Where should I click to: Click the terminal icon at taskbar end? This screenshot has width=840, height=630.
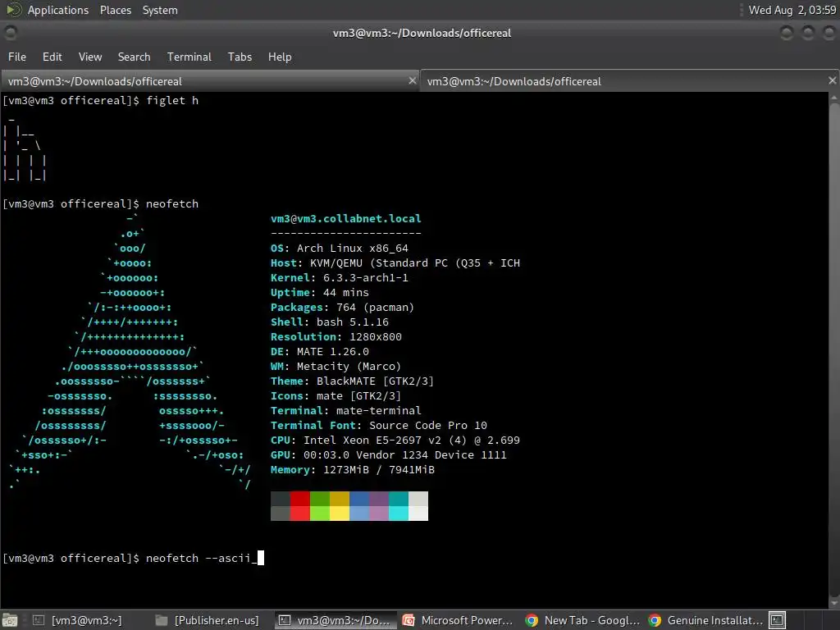[778, 620]
